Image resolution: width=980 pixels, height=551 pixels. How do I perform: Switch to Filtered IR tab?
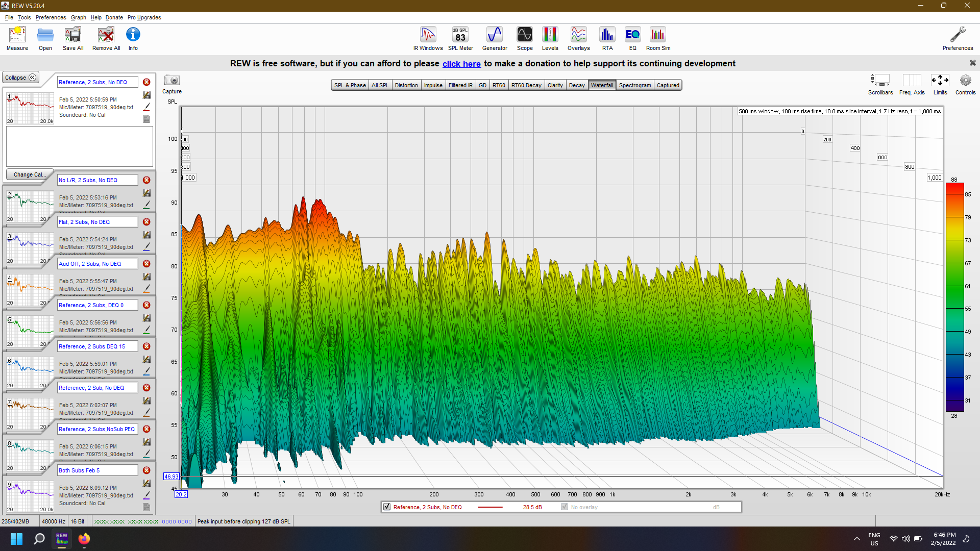pyautogui.click(x=460, y=85)
